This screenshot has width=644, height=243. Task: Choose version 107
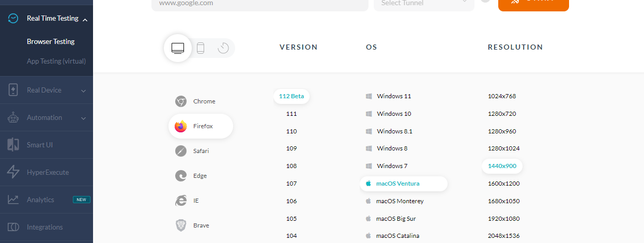point(292,184)
